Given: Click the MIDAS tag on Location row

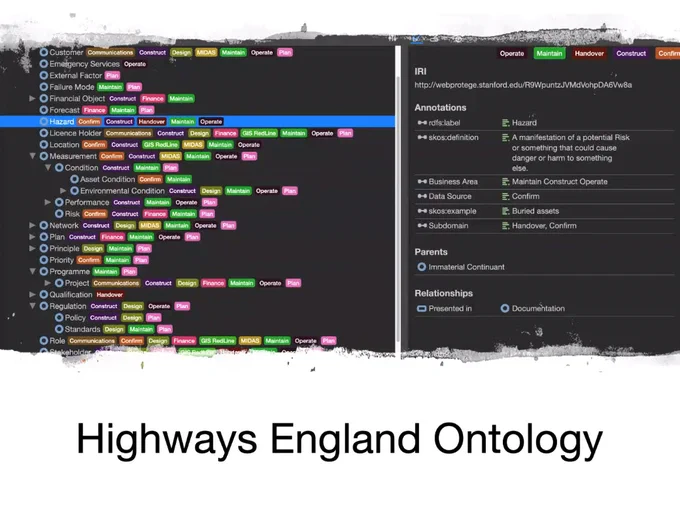Looking at the screenshot, I should (193, 144).
